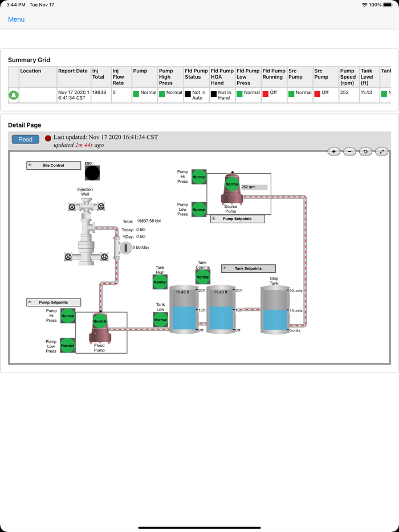This screenshot has width=399, height=532.
Task: Click the flow meter gauge icon
Action: point(125,248)
